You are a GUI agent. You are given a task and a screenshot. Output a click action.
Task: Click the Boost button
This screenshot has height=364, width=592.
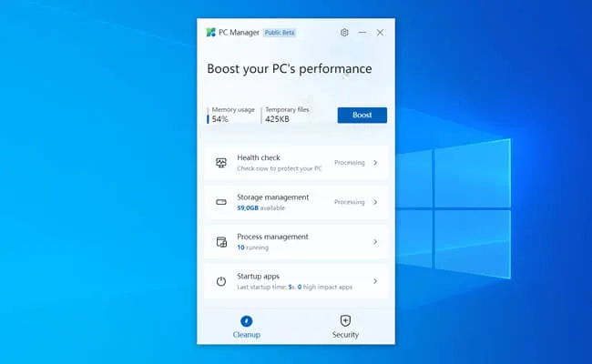[362, 115]
